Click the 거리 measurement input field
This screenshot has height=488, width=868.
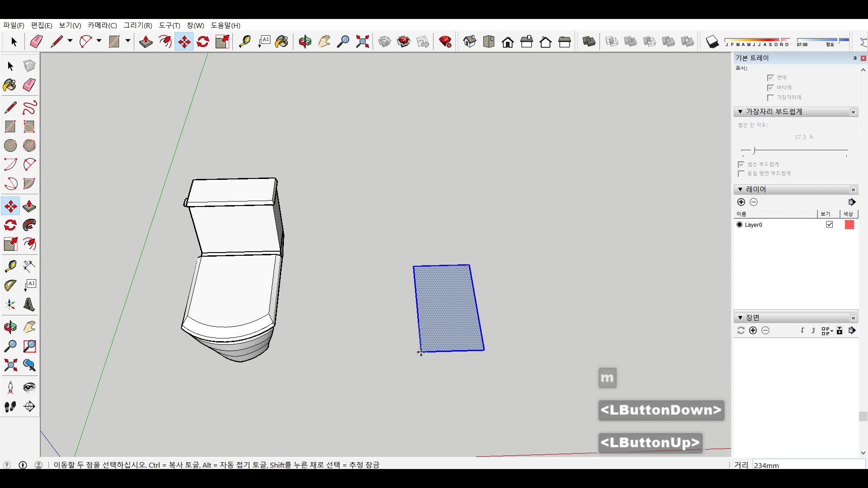(808, 465)
